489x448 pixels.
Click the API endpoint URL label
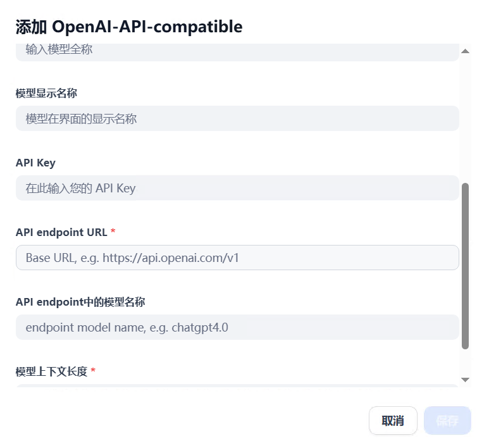click(61, 232)
